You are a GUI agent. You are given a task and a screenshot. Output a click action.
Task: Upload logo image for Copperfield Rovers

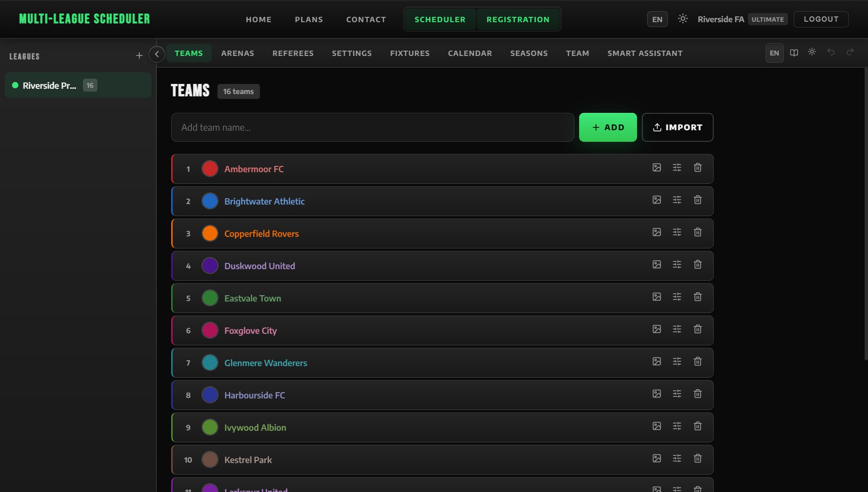click(657, 232)
